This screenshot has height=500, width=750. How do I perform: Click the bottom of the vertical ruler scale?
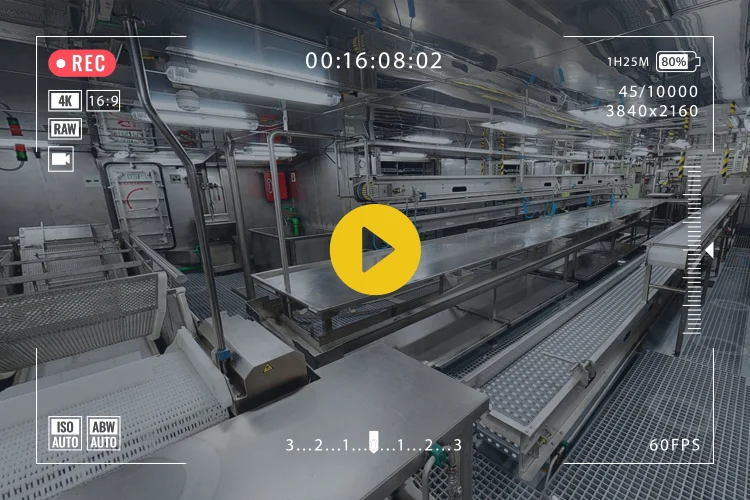click(x=693, y=331)
